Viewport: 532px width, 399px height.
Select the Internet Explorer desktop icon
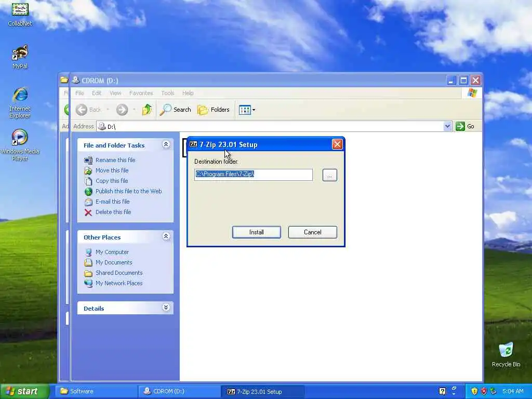[20, 103]
